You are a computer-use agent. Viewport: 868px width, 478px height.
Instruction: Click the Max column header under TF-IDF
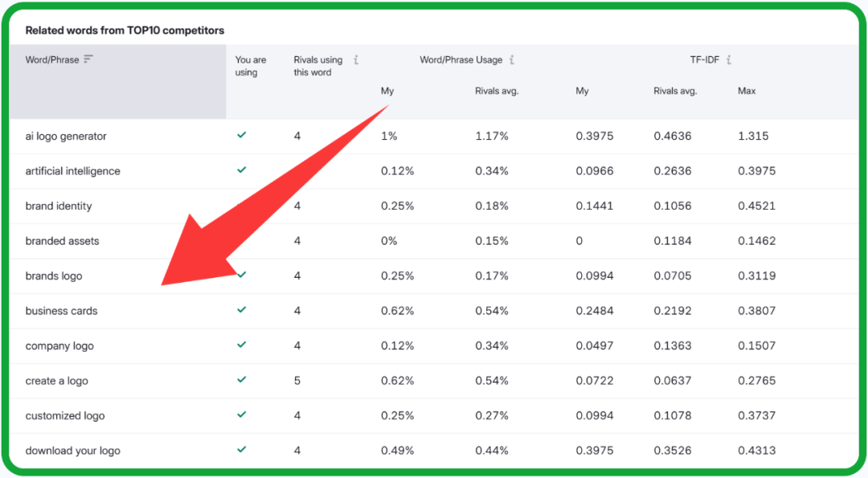[x=747, y=91]
